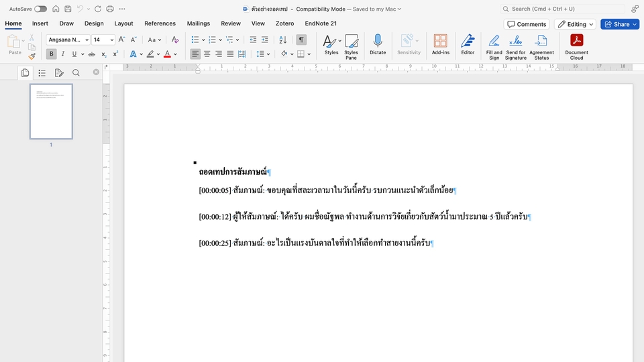Toggle Underline formatting
The image size is (644, 362).
coord(74,54)
